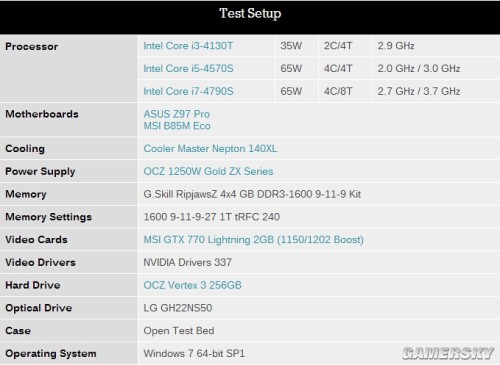Viewport: 500px width, 365px height.
Task: Click the Memory Settings row label
Action: point(48,217)
